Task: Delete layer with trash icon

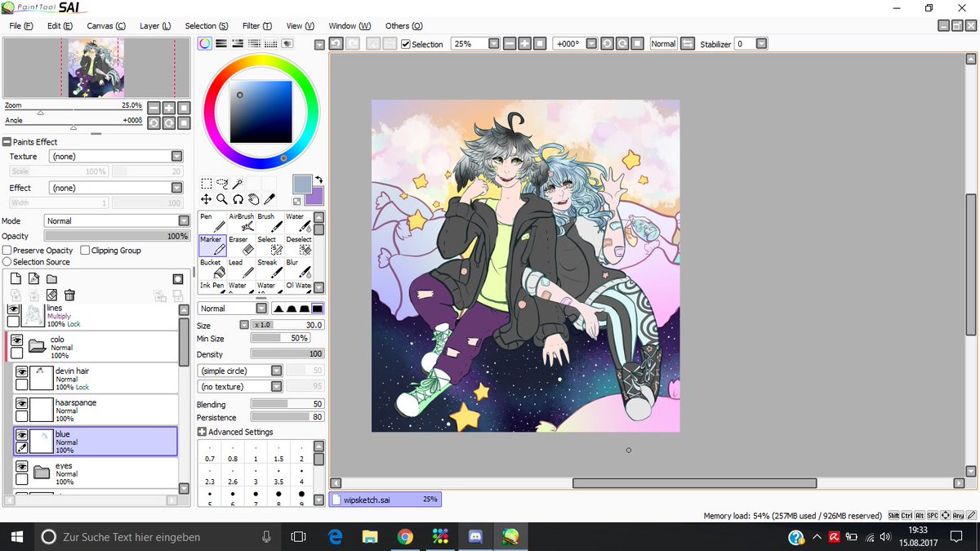Action: pyautogui.click(x=69, y=295)
